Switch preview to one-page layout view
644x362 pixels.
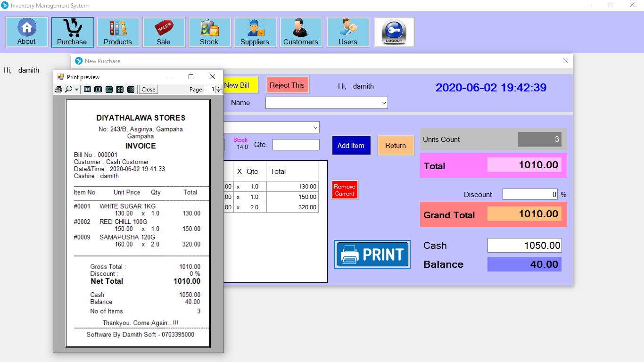click(87, 89)
